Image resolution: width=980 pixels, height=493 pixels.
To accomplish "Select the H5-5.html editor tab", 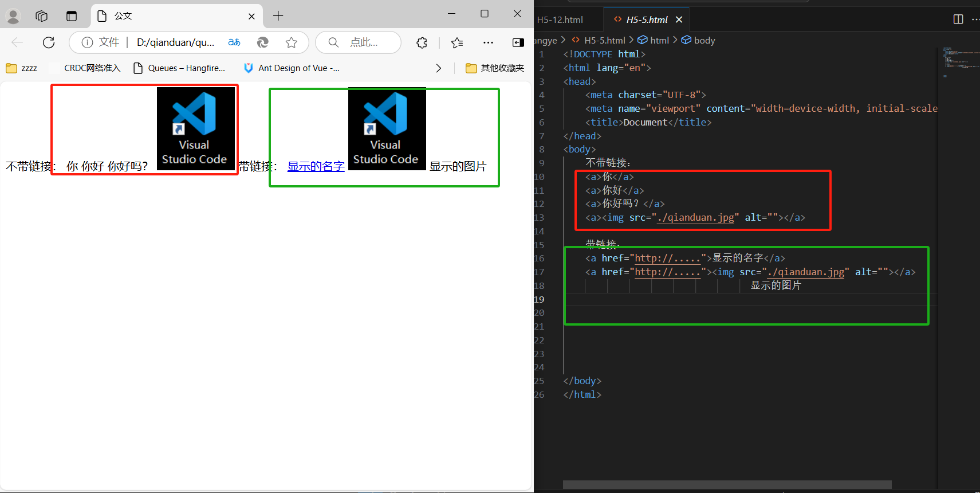I will (x=647, y=19).
